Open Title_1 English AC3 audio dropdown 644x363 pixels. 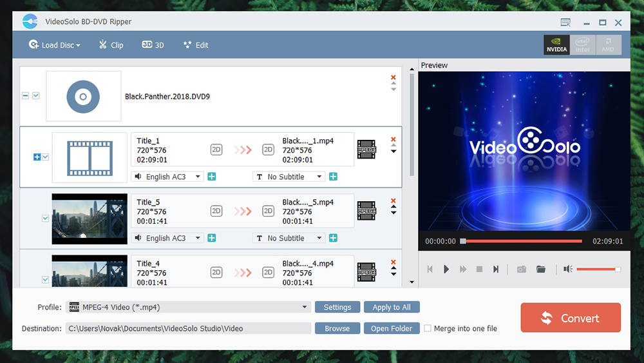(167, 177)
